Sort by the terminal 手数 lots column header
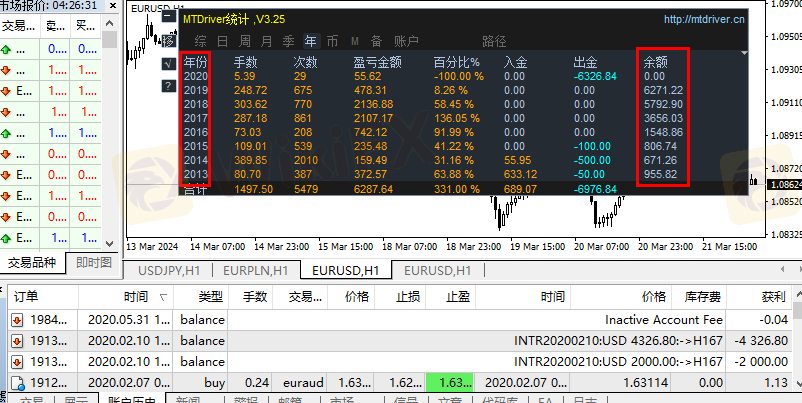The image size is (802, 403). pyautogui.click(x=251, y=297)
